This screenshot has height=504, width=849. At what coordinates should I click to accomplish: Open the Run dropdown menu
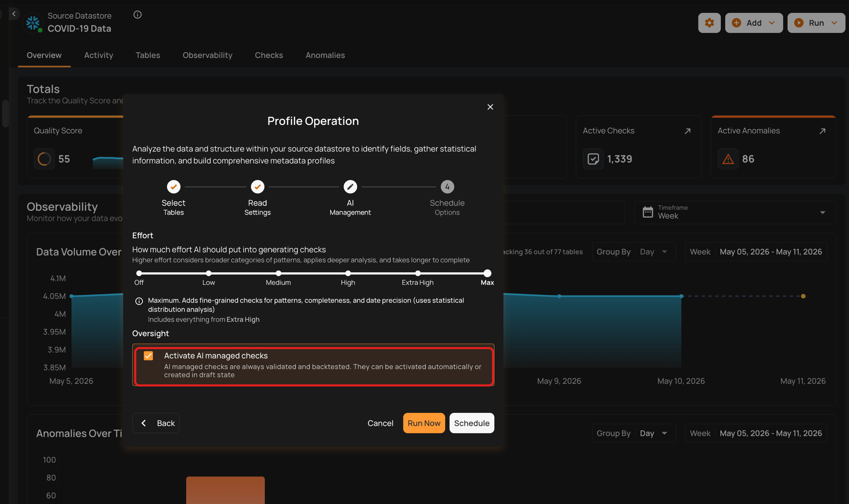point(816,23)
